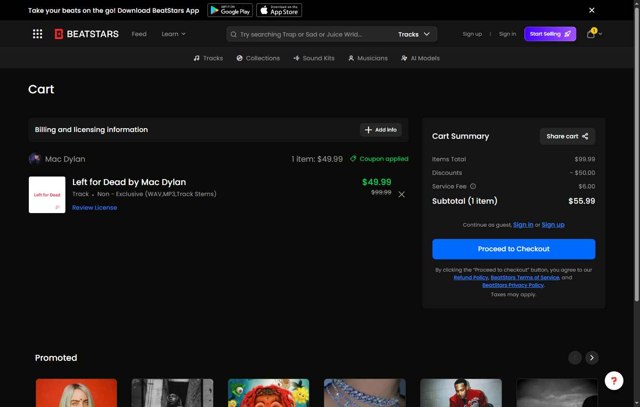Click the Service Fee info icon
The width and height of the screenshot is (640, 407).
[x=473, y=187]
